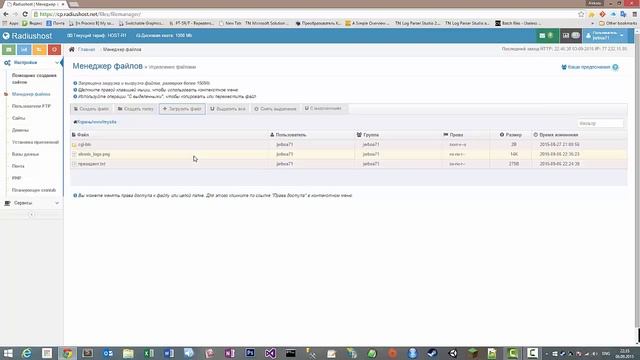Click the Создать папку button
640x360 pixels.
point(136,109)
